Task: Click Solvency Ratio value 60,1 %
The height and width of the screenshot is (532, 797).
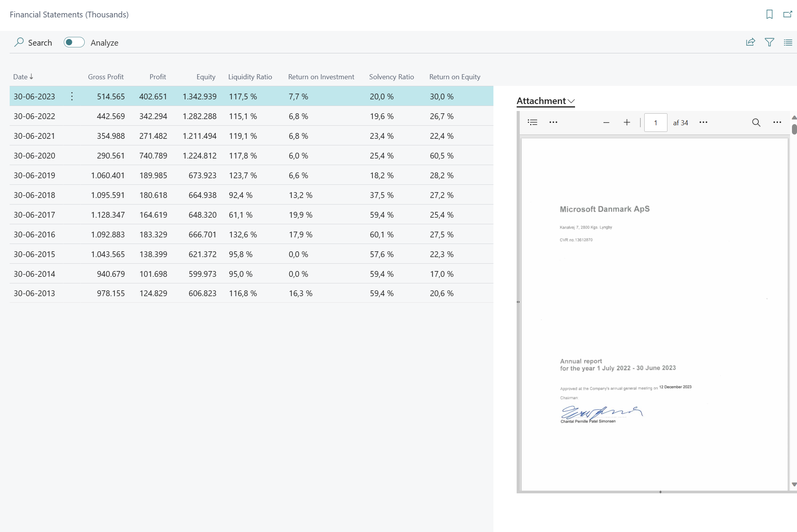Action: coord(382,234)
